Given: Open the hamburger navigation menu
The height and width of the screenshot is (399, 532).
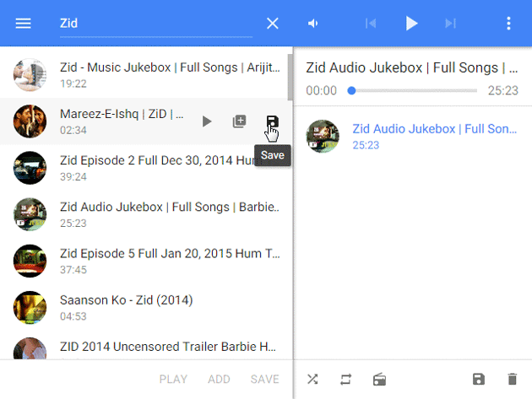Looking at the screenshot, I should tap(23, 24).
